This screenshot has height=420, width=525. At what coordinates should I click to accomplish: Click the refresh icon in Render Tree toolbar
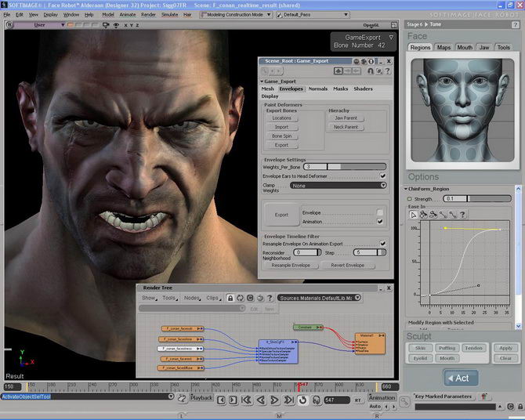click(x=240, y=298)
